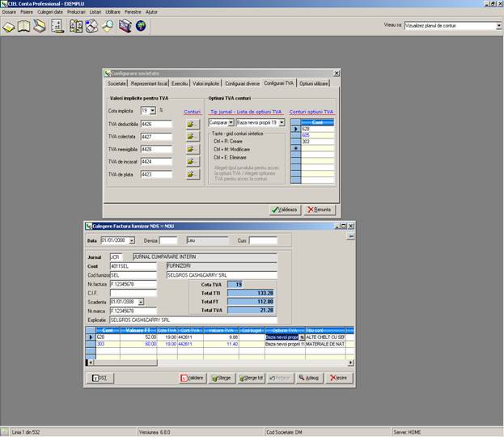
Task: Open the Cota implicita dropdown
Action: click(x=153, y=111)
